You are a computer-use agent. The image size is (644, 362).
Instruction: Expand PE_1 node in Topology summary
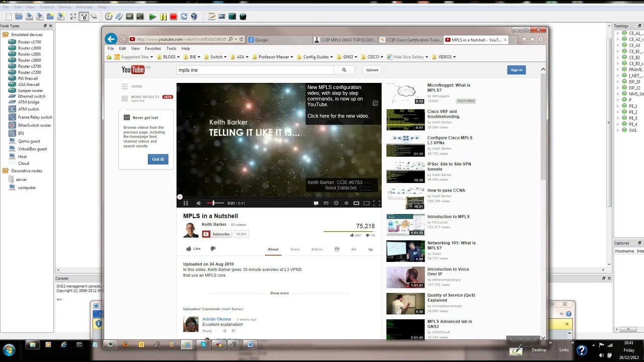[618, 106]
